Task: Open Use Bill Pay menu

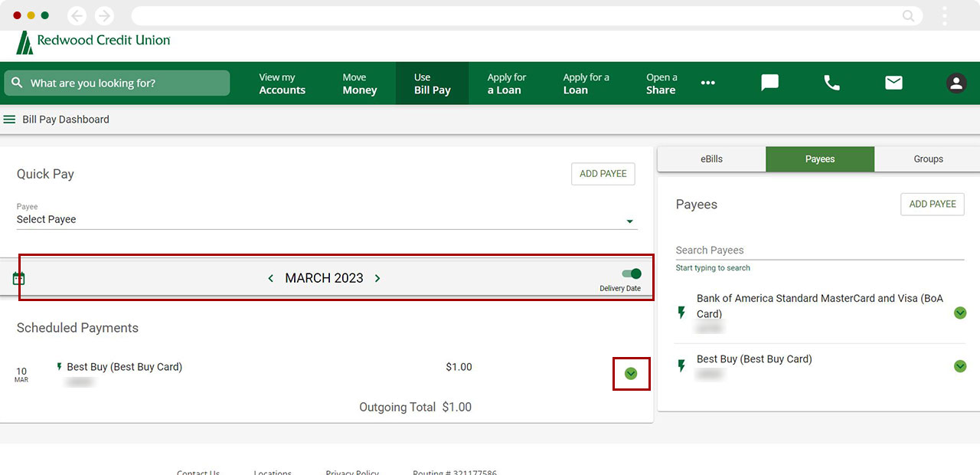Action: point(432,84)
